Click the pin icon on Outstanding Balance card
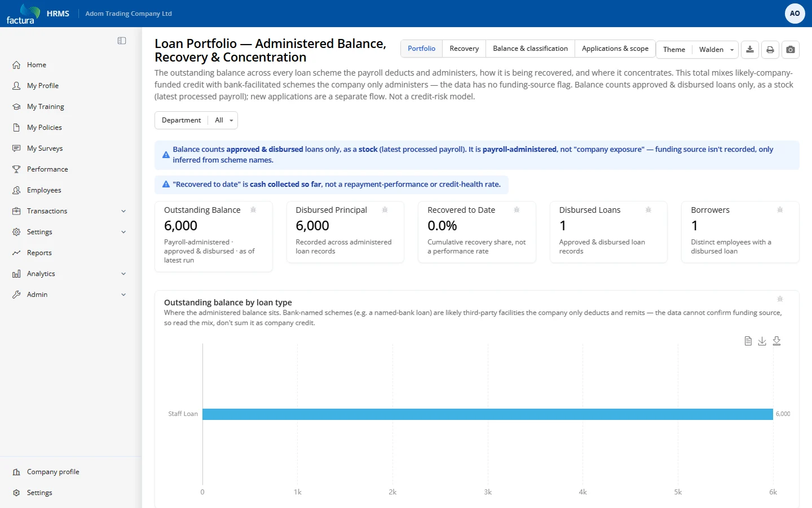This screenshot has height=508, width=812. pos(253,210)
